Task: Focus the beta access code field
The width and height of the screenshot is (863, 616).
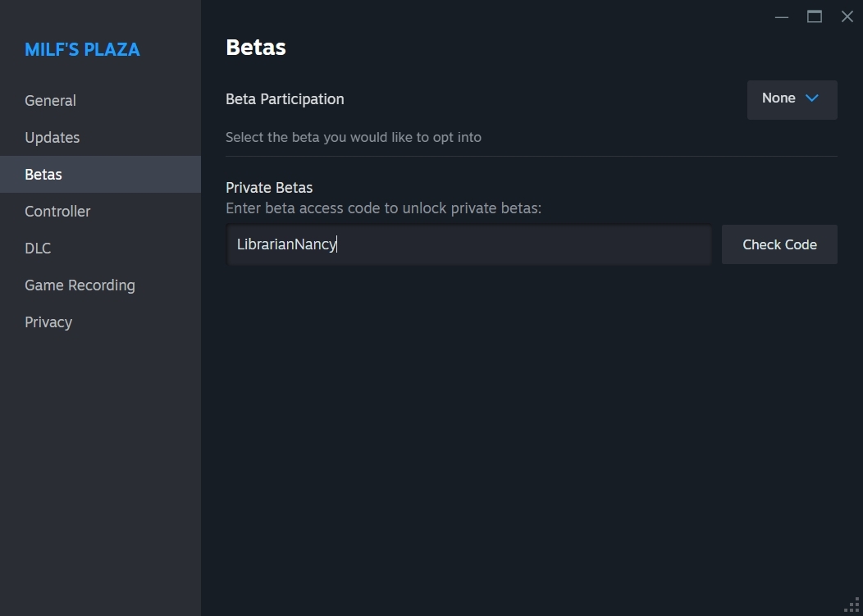Action: click(x=468, y=244)
